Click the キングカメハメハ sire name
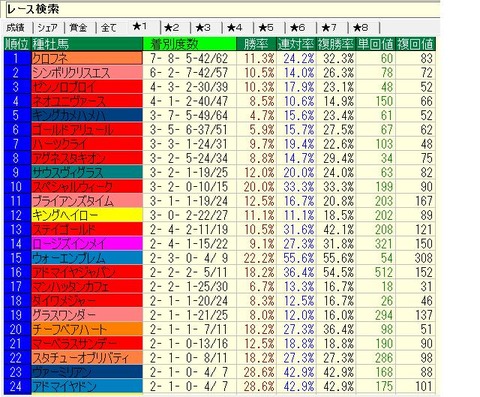The image size is (480, 397). click(x=87, y=115)
